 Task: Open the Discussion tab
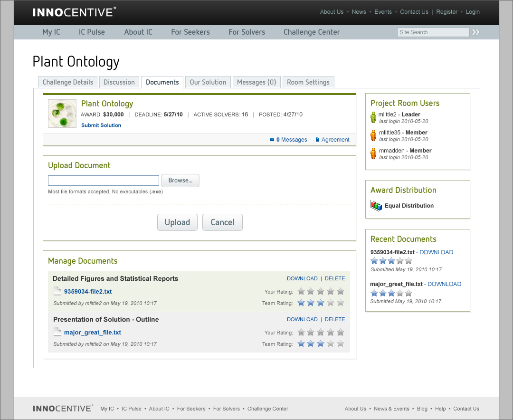click(x=119, y=82)
